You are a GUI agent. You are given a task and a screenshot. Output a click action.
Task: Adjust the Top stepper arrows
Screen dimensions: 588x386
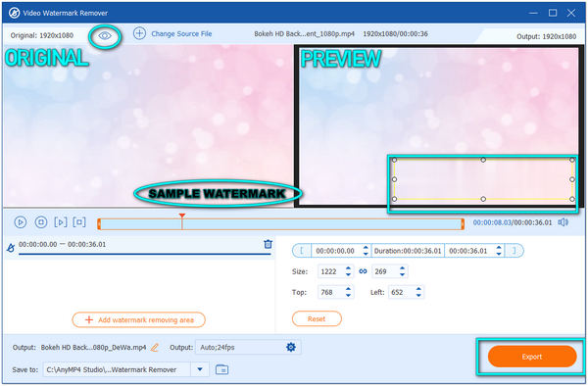coord(348,292)
